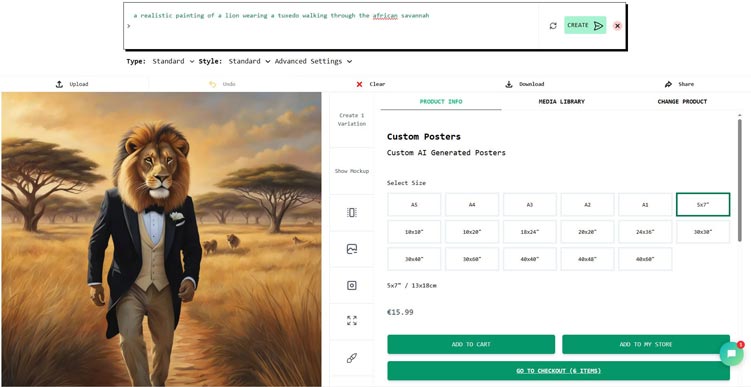This screenshot has width=751, height=387.
Task: Click the image edit icon in sidebar
Action: pos(352,249)
